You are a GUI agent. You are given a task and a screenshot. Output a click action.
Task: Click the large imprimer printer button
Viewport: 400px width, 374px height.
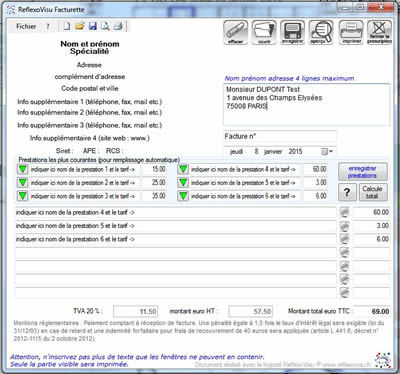point(351,32)
